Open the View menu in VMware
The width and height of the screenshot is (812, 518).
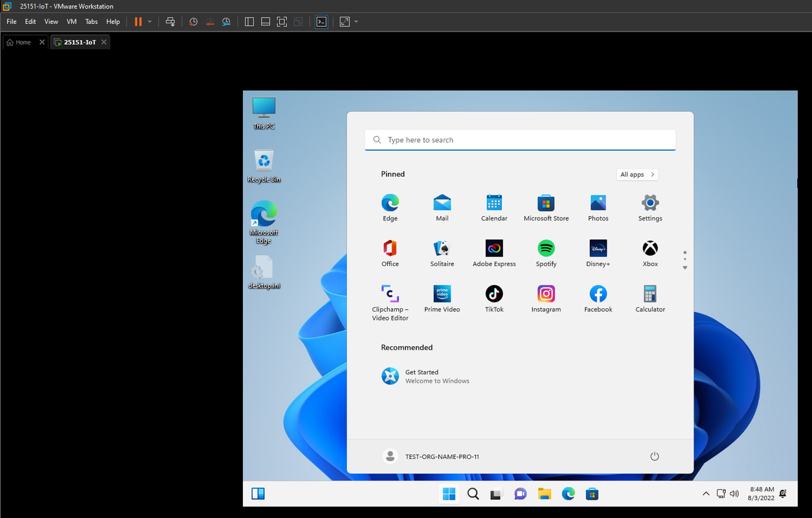pos(51,21)
